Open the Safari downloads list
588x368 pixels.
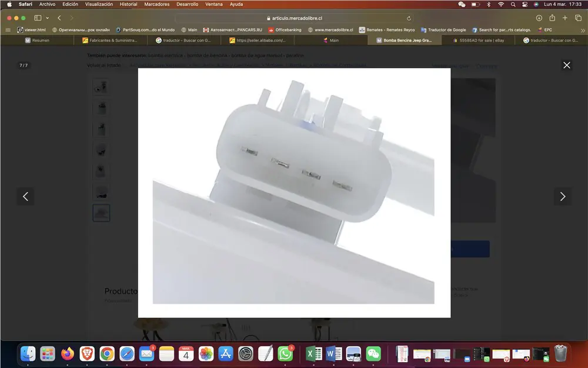coord(539,18)
